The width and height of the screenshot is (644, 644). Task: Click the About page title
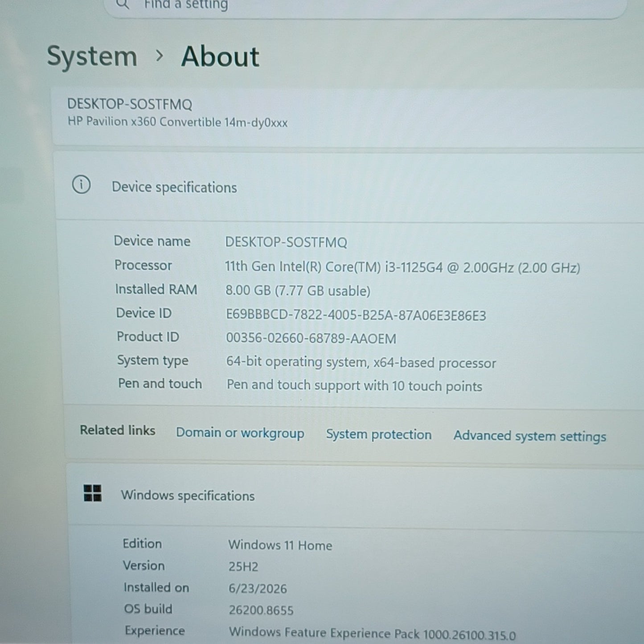tap(220, 57)
